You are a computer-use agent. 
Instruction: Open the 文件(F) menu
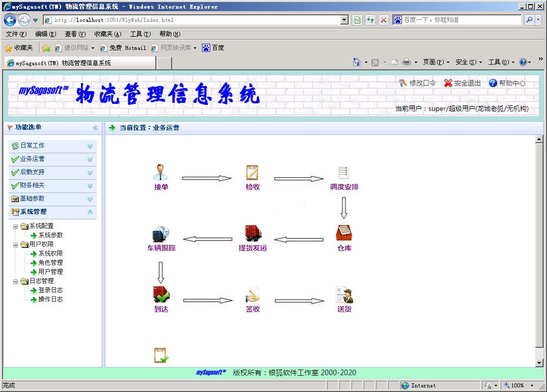click(x=16, y=34)
